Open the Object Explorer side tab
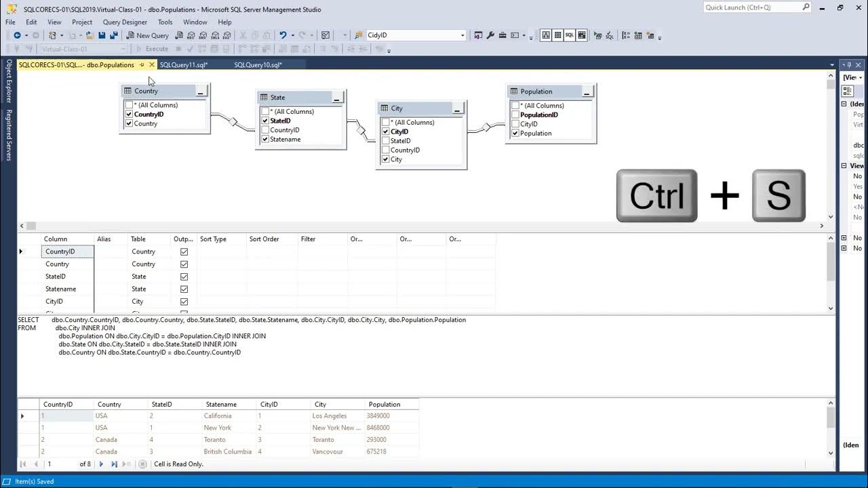 tap(9, 81)
